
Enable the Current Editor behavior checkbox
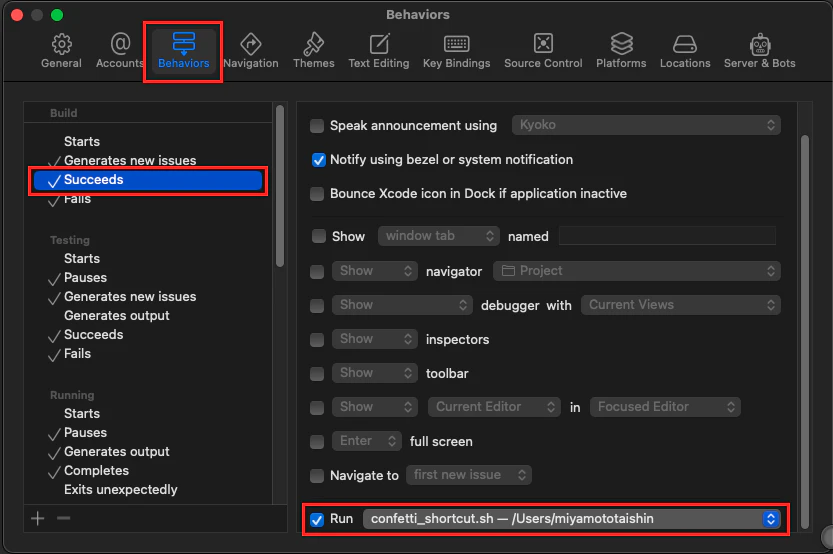coord(317,408)
